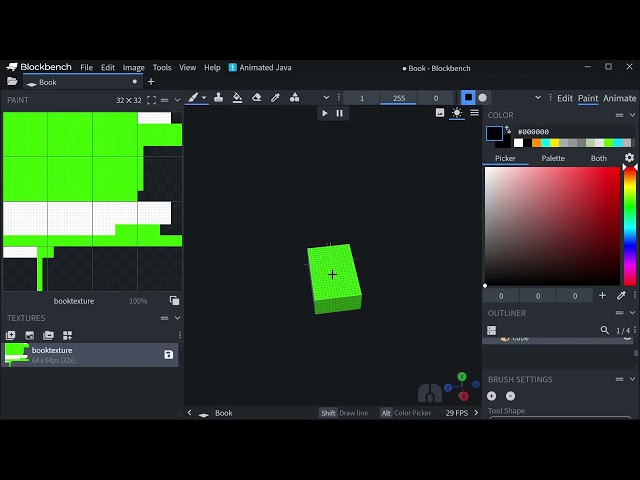
Task: Collapse the Textures panel
Action: [177, 318]
